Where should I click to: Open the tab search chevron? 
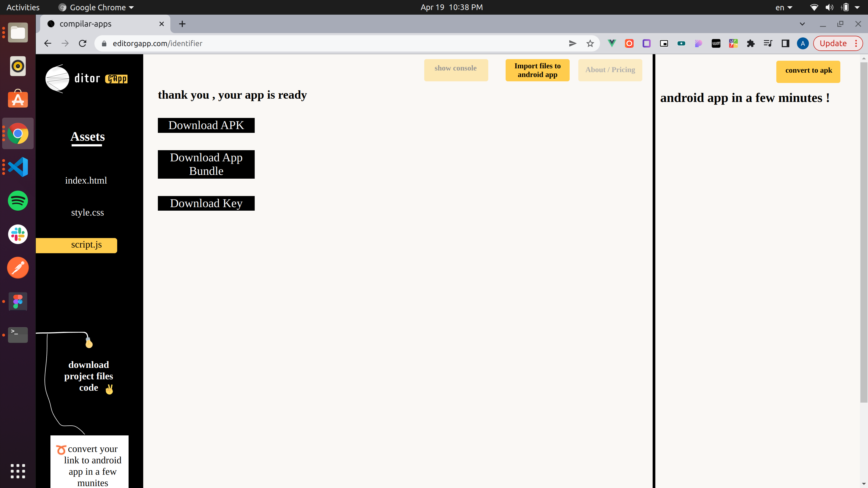click(802, 24)
